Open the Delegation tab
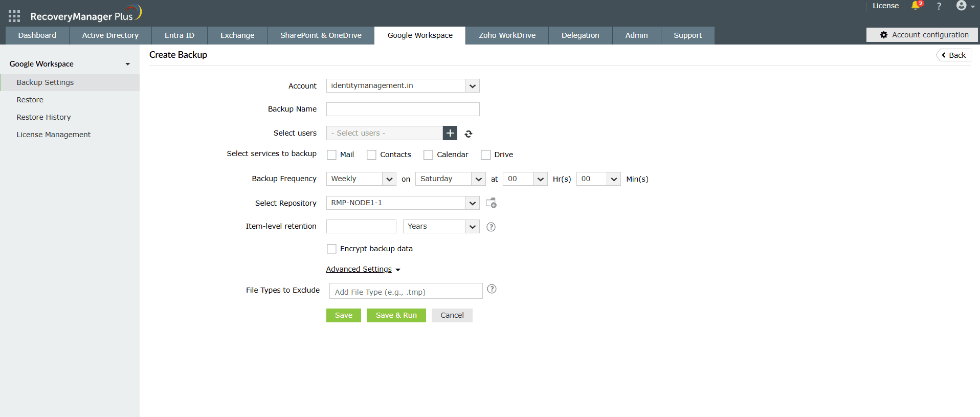The image size is (980, 417). (581, 35)
